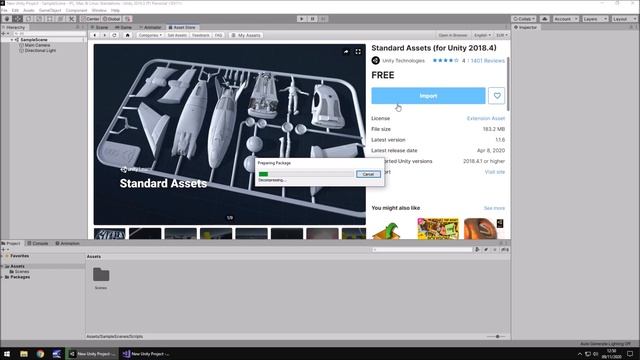Click the Unity Technologies publisher link
640x360 pixels.
click(403, 60)
